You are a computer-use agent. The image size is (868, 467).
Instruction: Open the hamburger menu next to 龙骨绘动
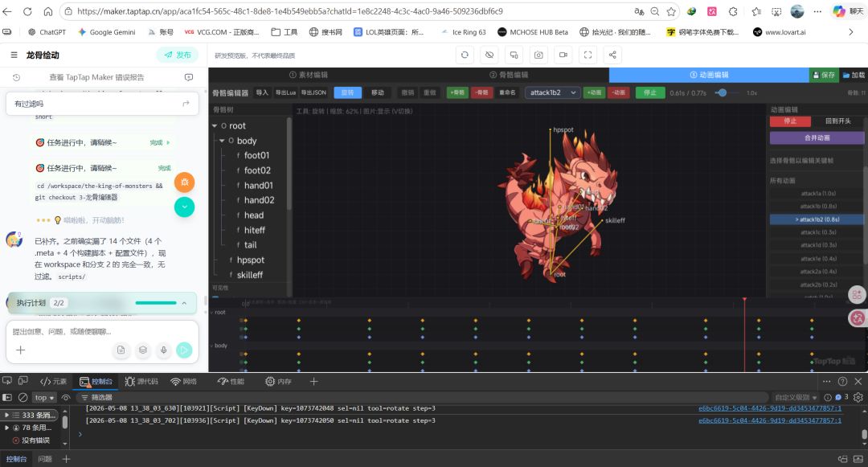[14, 55]
